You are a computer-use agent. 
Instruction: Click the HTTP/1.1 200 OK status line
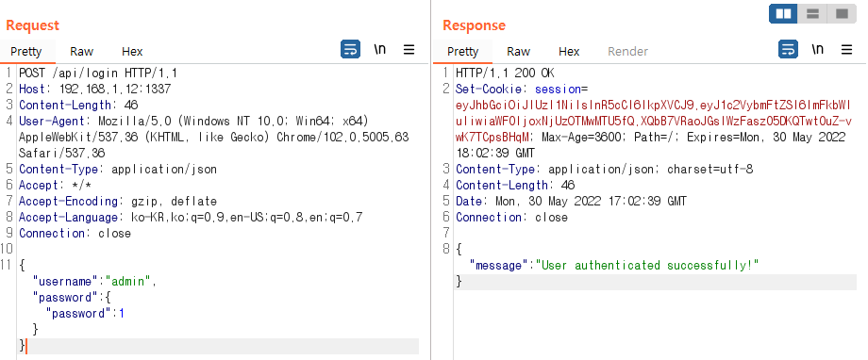pyautogui.click(x=505, y=73)
